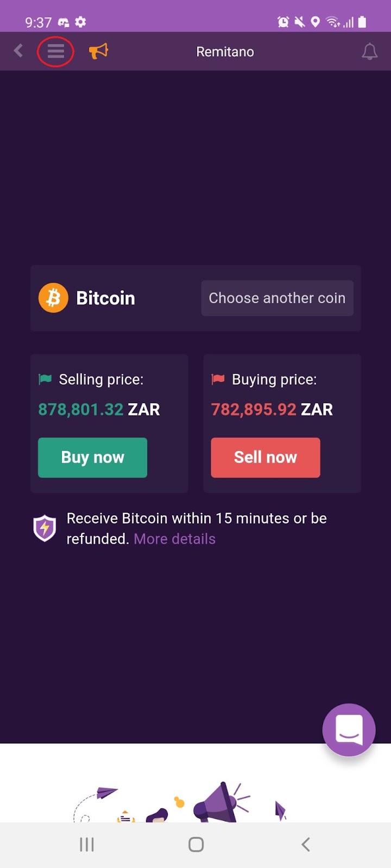Screen dimensions: 391x868
Task: Tap the Android recent apps button
Action: point(87,844)
